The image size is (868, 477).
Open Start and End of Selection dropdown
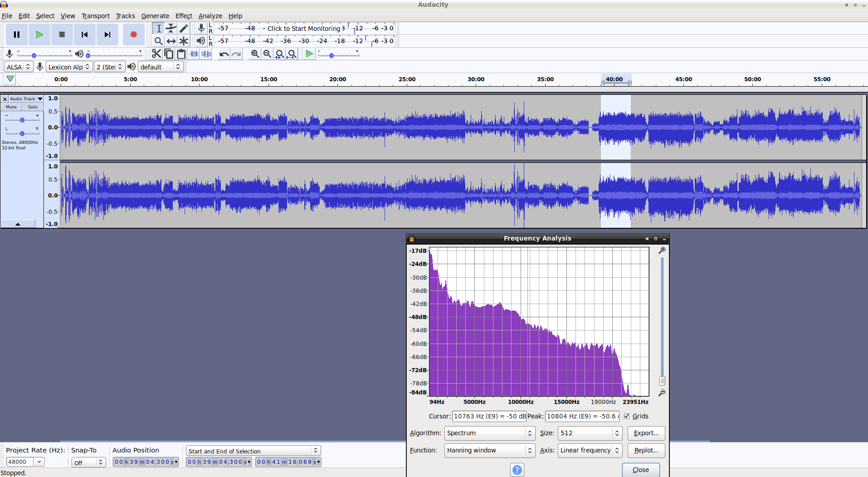[253, 451]
